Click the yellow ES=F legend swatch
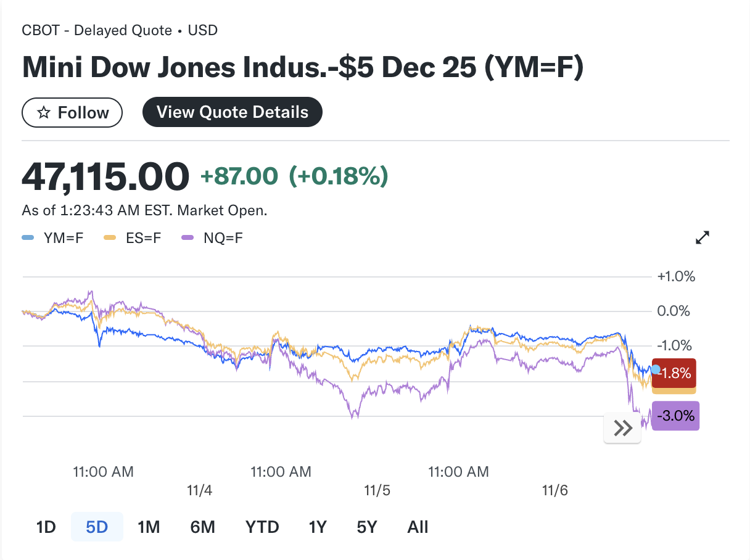 tap(110, 237)
